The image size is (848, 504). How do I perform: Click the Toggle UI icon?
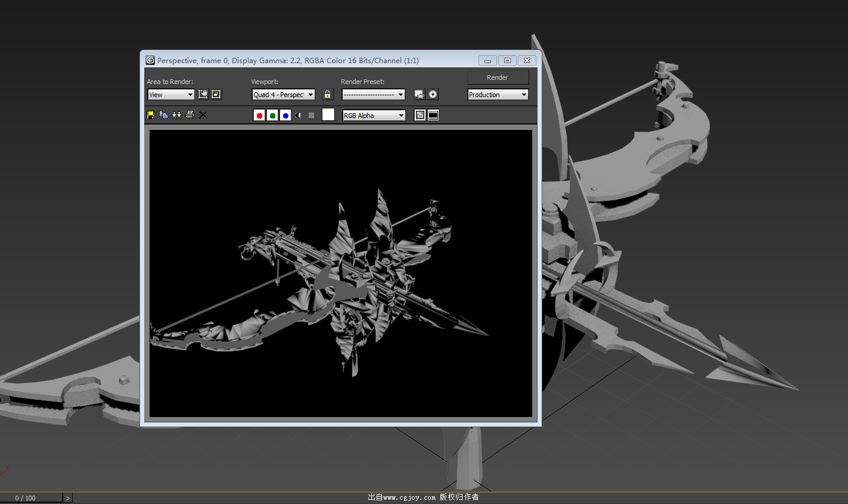click(x=433, y=116)
